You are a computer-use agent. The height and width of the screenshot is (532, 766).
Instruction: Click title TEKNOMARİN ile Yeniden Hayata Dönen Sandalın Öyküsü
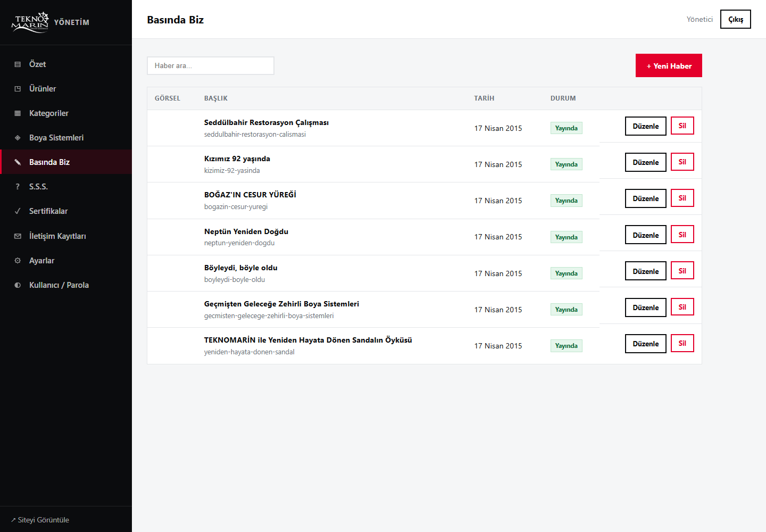click(308, 340)
